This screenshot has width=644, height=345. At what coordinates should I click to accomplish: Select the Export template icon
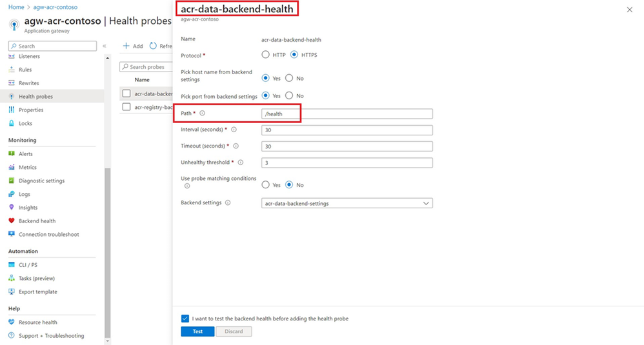tap(12, 291)
